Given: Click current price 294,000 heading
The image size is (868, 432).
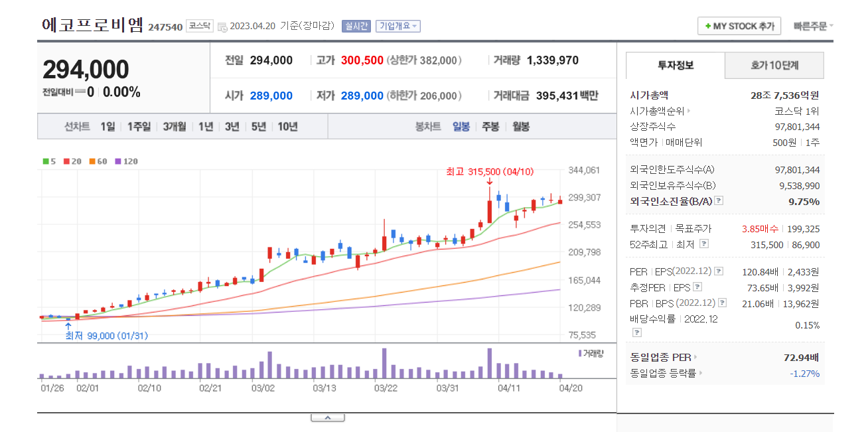Looking at the screenshot, I should [x=86, y=70].
